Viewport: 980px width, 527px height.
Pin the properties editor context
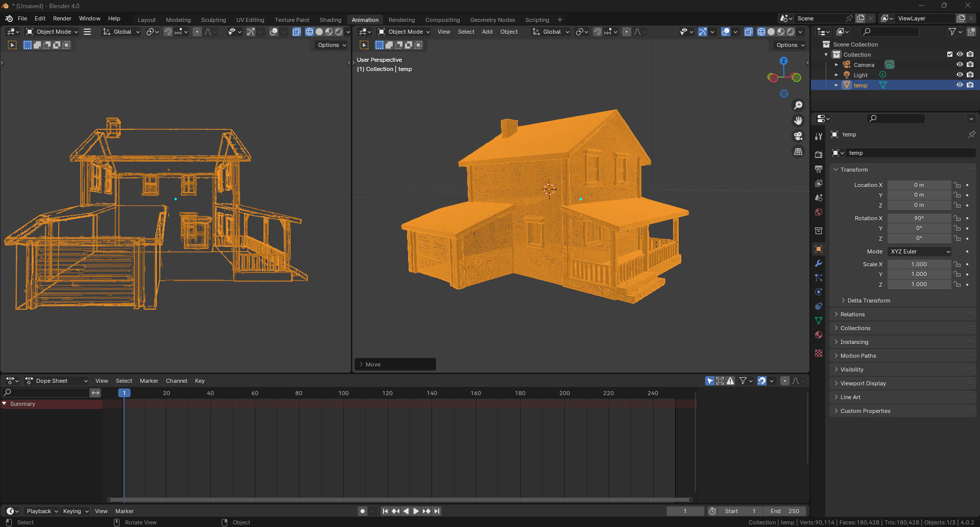(971, 134)
